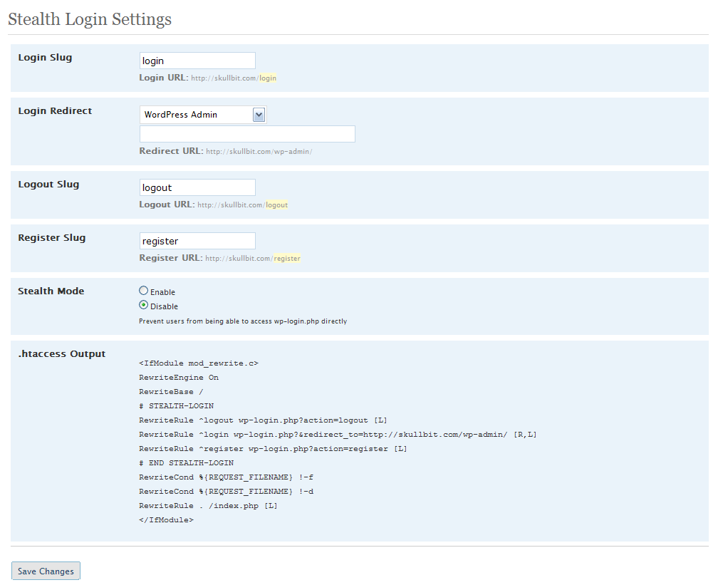This screenshot has width=728, height=585.
Task: Click the RewriteCond REQUEST_FILENAME !-f line
Action: pyautogui.click(x=226, y=477)
